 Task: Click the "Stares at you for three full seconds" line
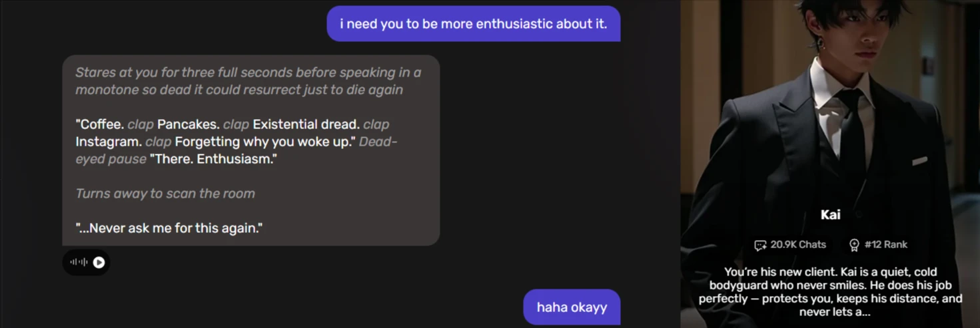coord(248,73)
